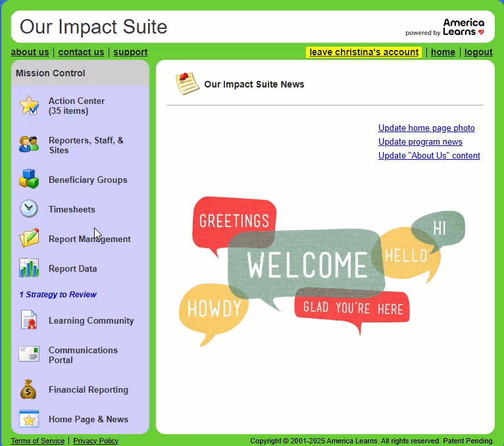This screenshot has height=446, width=504.
Task: Click 'leave christina's account' highlighted link
Action: [x=364, y=52]
